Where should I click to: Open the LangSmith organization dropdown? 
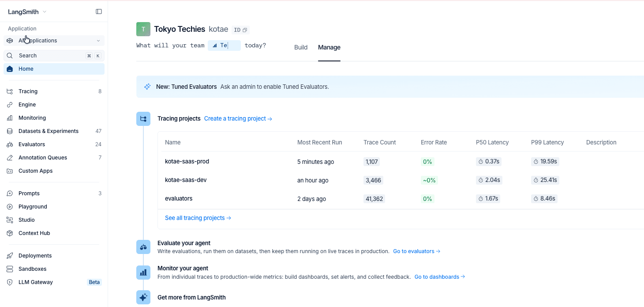coord(27,12)
